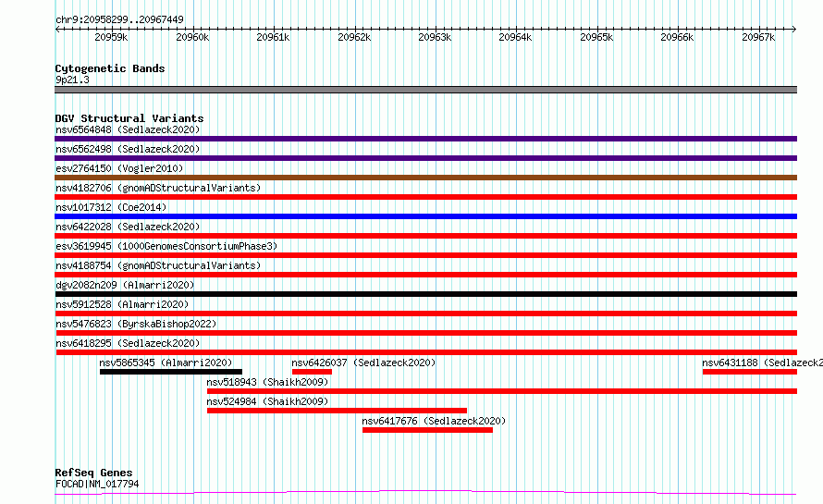Click the red nsv6417676 bar
This screenshot has width=823, height=504.
point(428,431)
